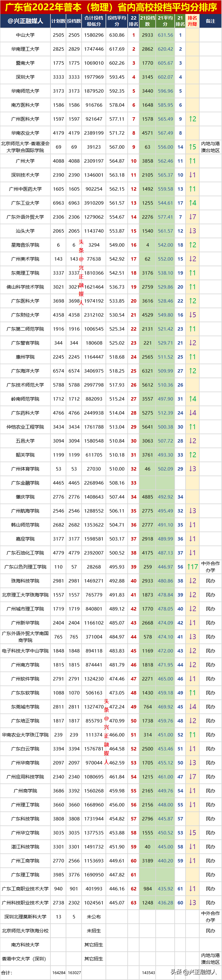The height and width of the screenshot is (980, 222).
Task: Select the cell "广东警官学院"
Action: coord(25,343)
